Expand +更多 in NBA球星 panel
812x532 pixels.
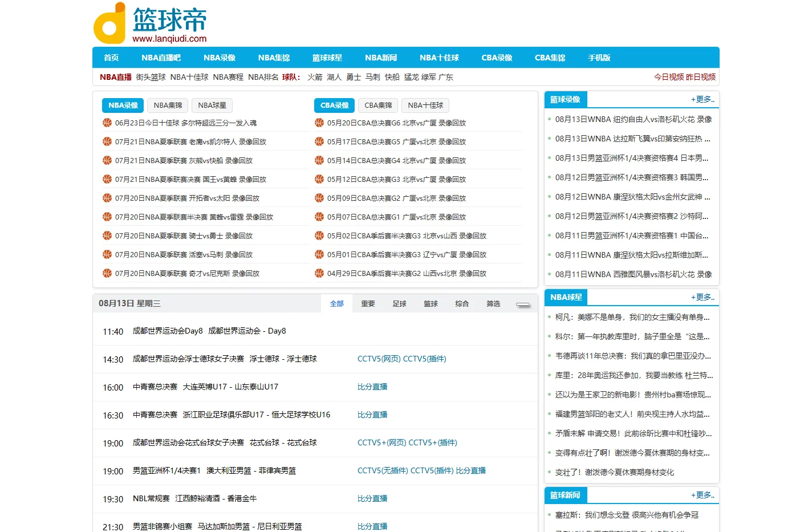[x=703, y=297]
